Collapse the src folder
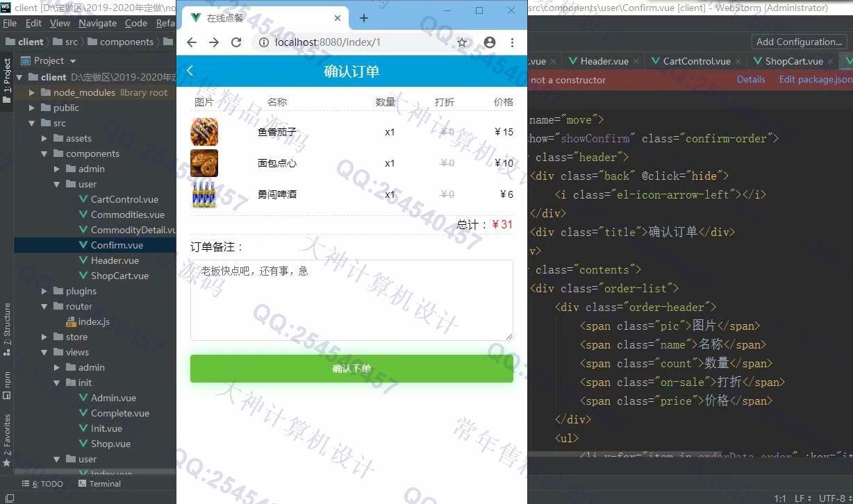This screenshot has height=504, width=853. [x=32, y=123]
